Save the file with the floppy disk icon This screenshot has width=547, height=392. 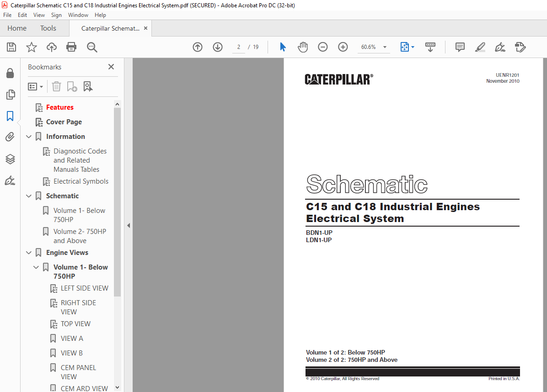11,47
